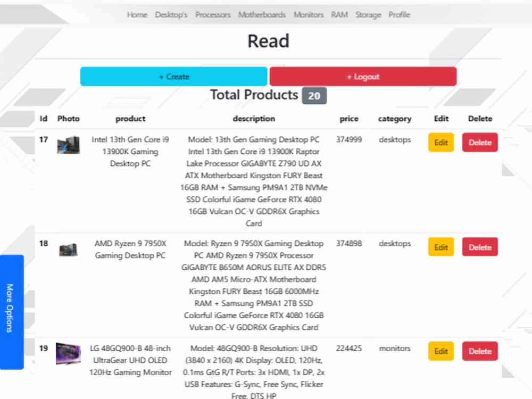The image size is (532, 399).
Task: Open the Home navigation link
Action: [137, 14]
